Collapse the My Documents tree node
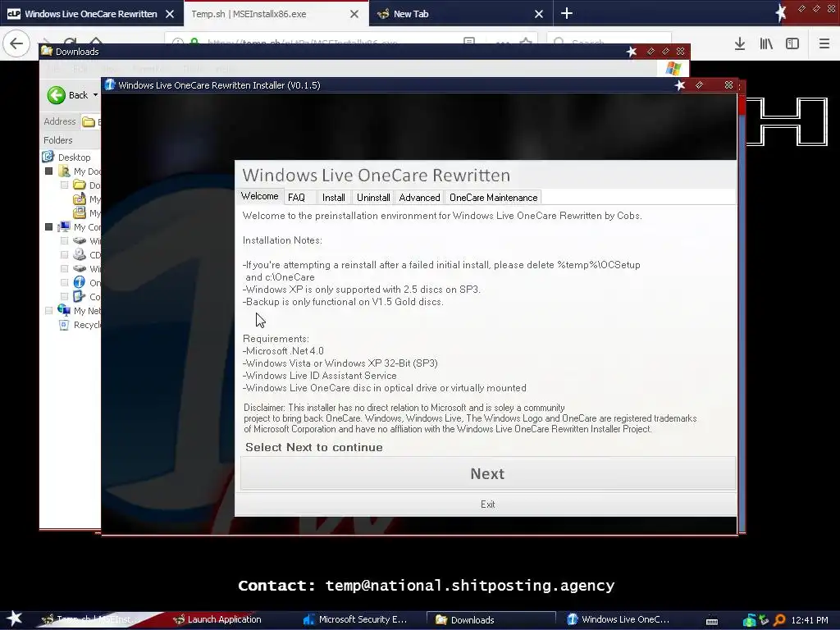 48,171
